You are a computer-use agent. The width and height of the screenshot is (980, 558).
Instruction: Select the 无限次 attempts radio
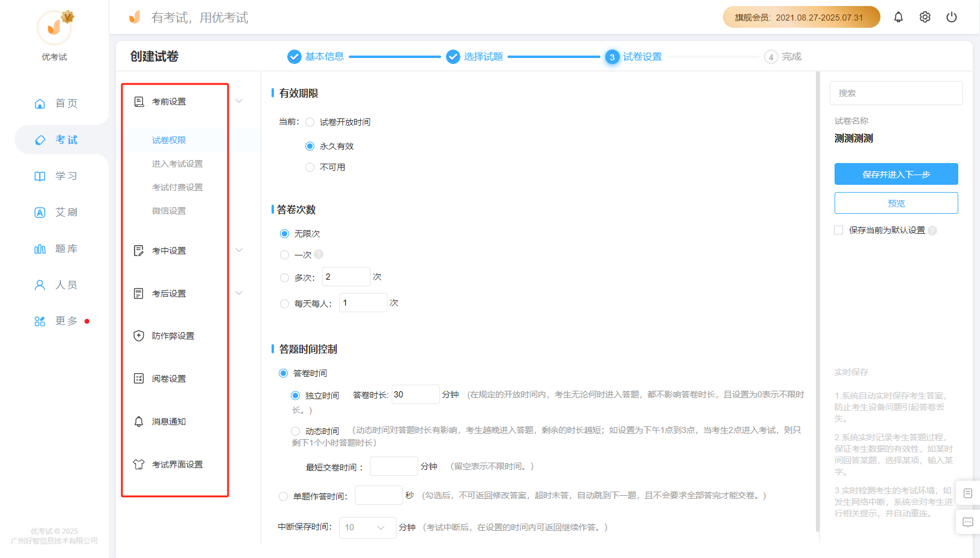coord(284,234)
